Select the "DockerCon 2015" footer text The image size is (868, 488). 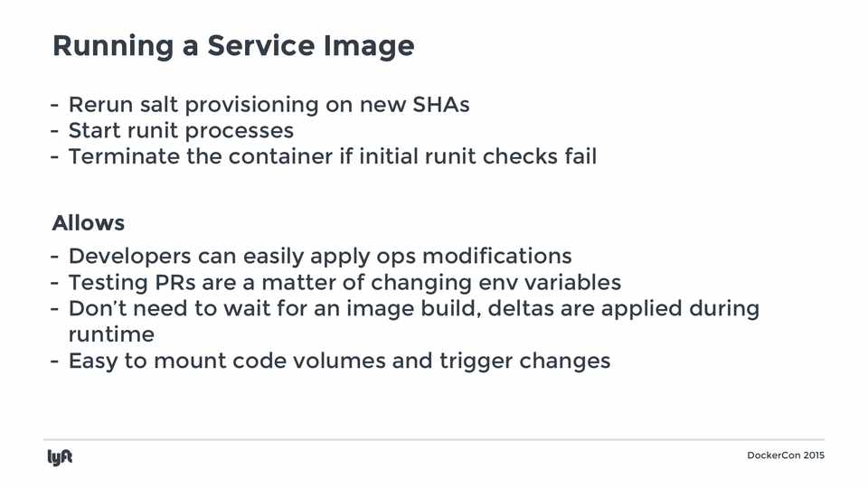click(x=786, y=455)
